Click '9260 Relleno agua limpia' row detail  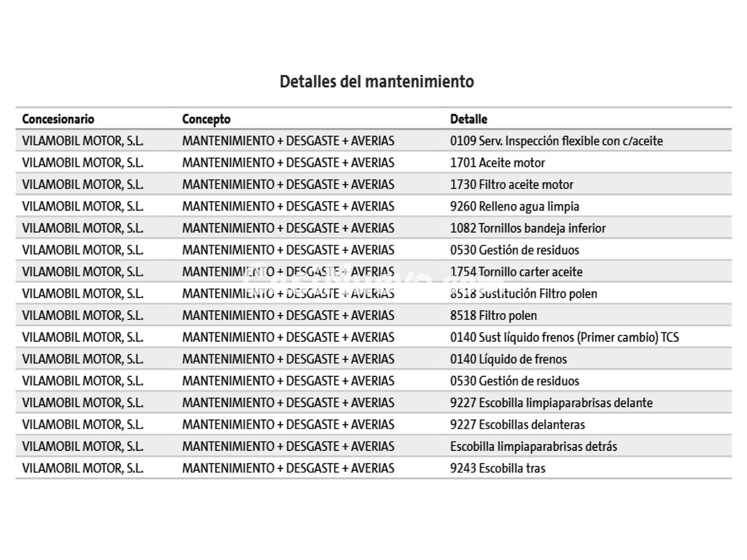tap(514, 206)
